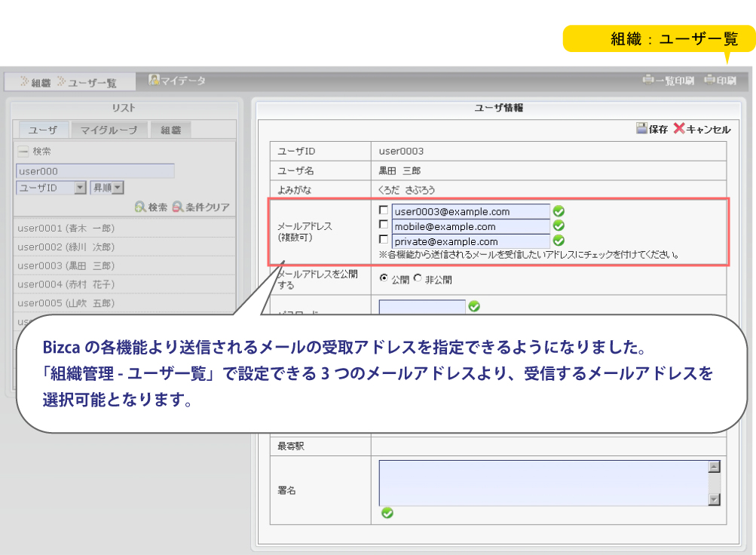
Task: Select user0005 (山吹 五郎) in list
Action: (x=124, y=303)
